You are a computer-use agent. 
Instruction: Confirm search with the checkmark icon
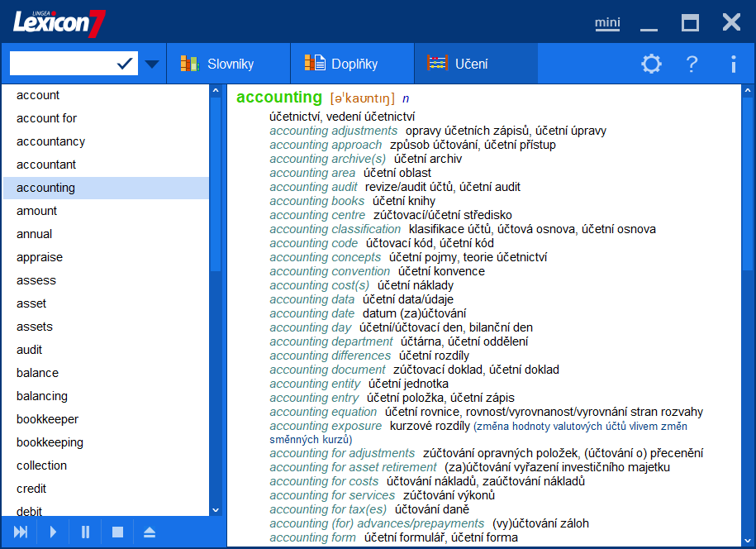tap(126, 64)
